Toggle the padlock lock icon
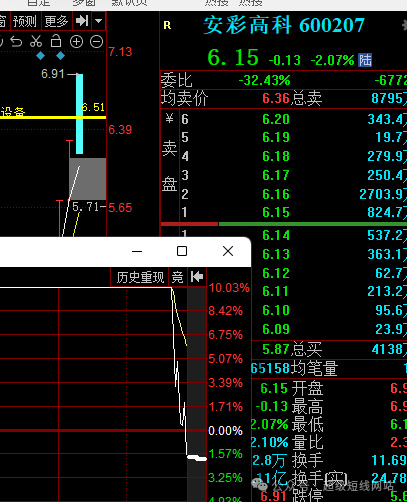Viewport: 407px width, 502px height. click(56, 41)
